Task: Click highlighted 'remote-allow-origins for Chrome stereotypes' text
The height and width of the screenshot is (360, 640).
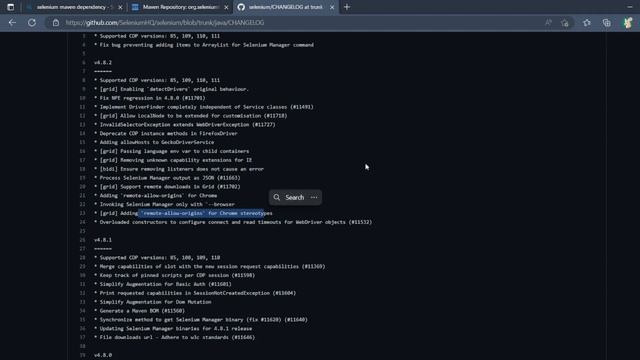Action: pyautogui.click(x=202, y=213)
